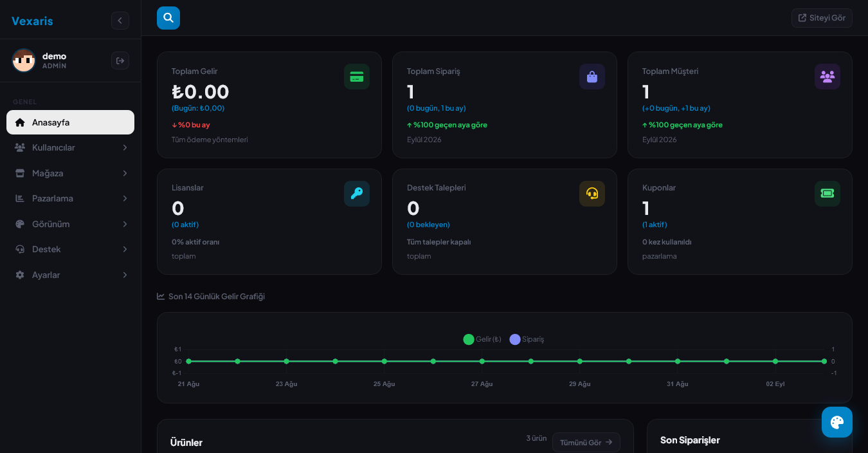This screenshot has height=453, width=868.
Task: Go to Anasayfa in the sidebar
Action: pyautogui.click(x=71, y=122)
